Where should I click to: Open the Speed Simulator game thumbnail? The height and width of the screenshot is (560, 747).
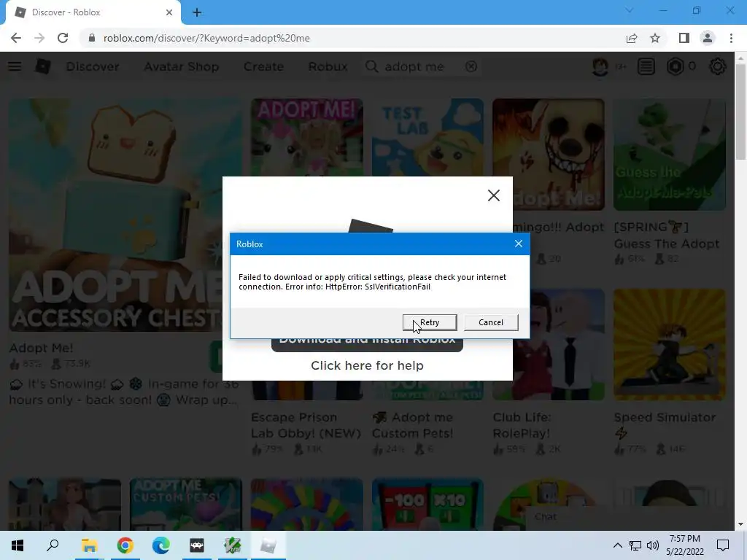point(670,344)
